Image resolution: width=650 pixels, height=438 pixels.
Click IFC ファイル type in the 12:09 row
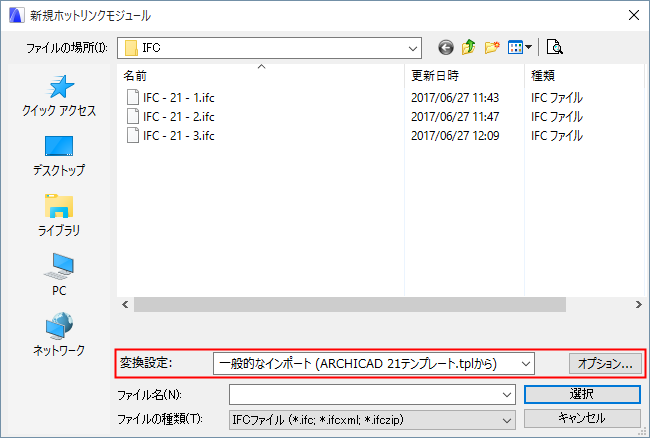(x=557, y=136)
